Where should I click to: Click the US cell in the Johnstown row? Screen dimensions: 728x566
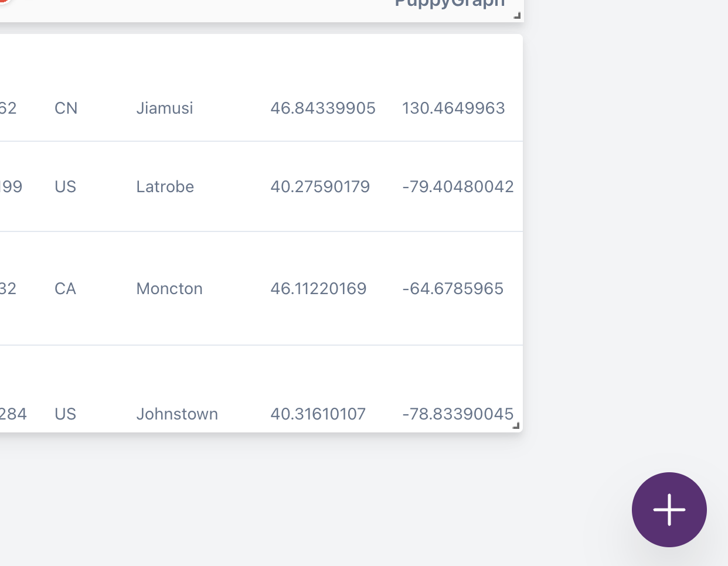tap(65, 414)
